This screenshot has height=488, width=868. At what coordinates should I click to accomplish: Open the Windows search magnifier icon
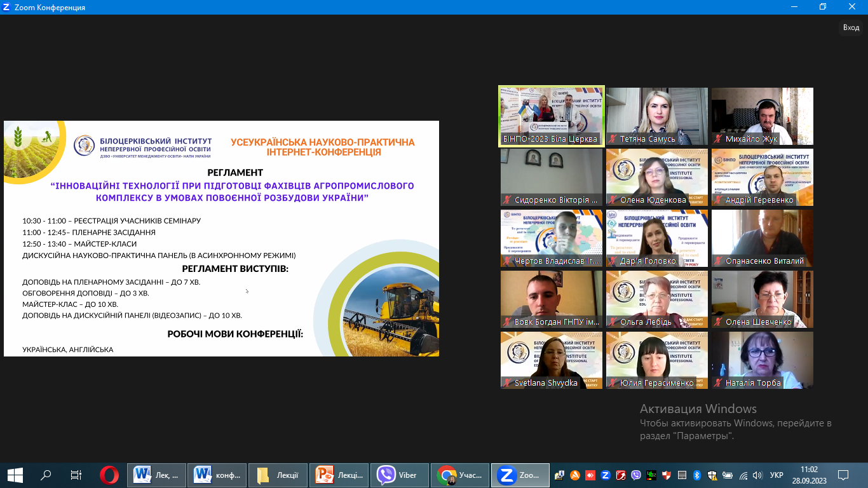tap(46, 475)
